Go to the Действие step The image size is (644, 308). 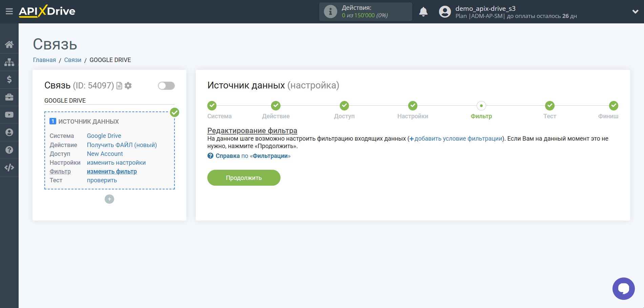click(276, 106)
